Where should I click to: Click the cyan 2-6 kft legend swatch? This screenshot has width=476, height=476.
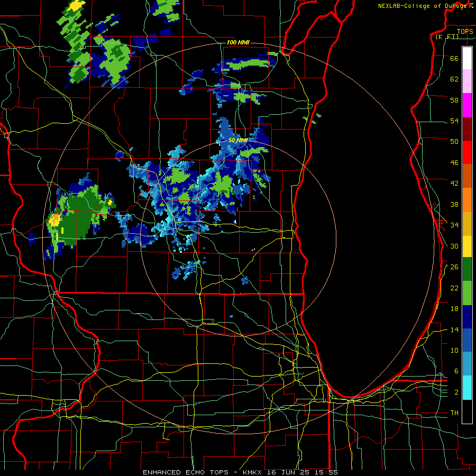(x=467, y=388)
